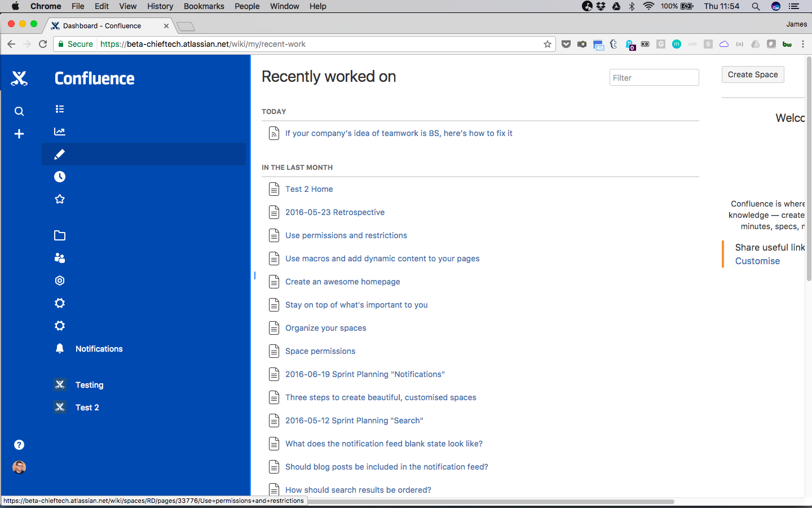Image resolution: width=812 pixels, height=508 pixels.
Task: Open the View menu
Action: [x=128, y=6]
